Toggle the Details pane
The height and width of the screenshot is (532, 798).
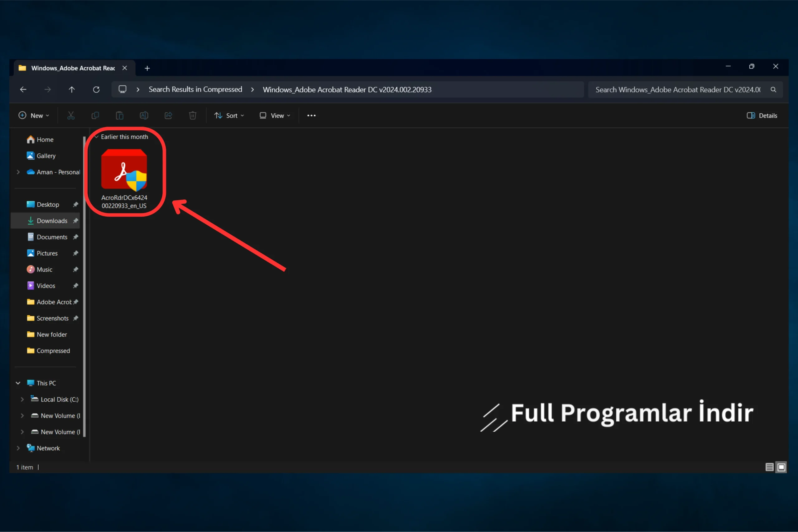pyautogui.click(x=762, y=116)
